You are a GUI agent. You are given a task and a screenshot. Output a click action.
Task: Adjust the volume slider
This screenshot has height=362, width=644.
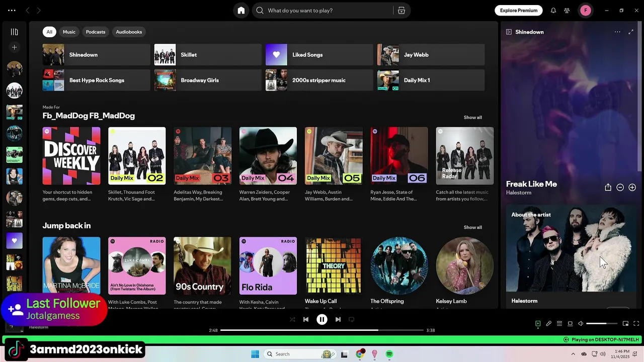pyautogui.click(x=602, y=324)
